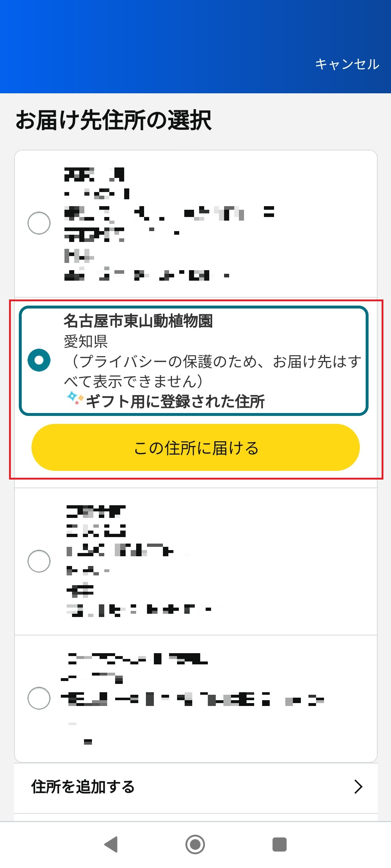Tap the 名古屋市東山動植物園 address name
The image size is (391, 868).
tap(138, 321)
